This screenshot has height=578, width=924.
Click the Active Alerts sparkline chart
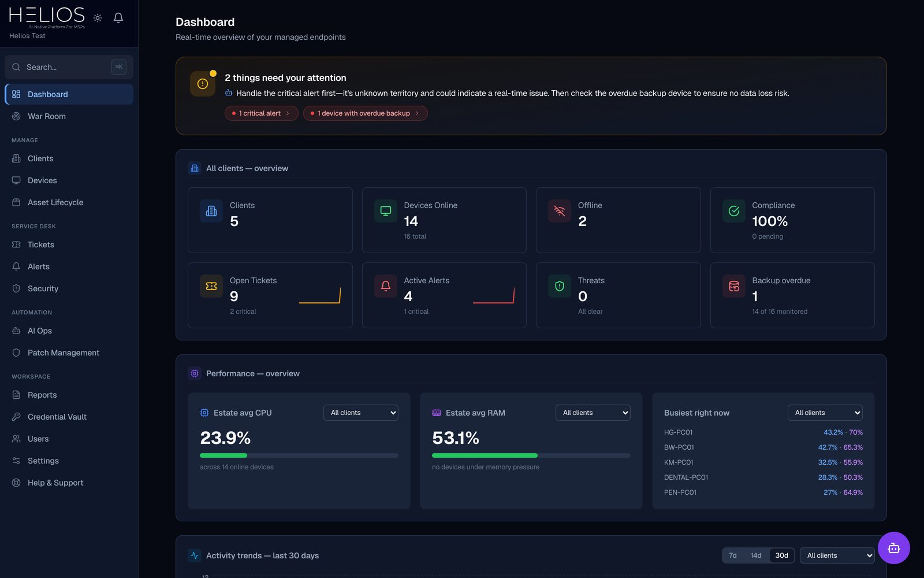click(494, 295)
